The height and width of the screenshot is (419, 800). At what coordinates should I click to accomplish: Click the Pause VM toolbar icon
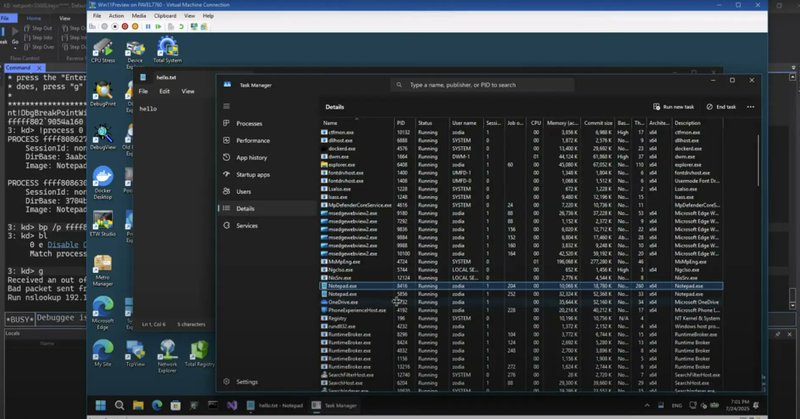[x=148, y=27]
